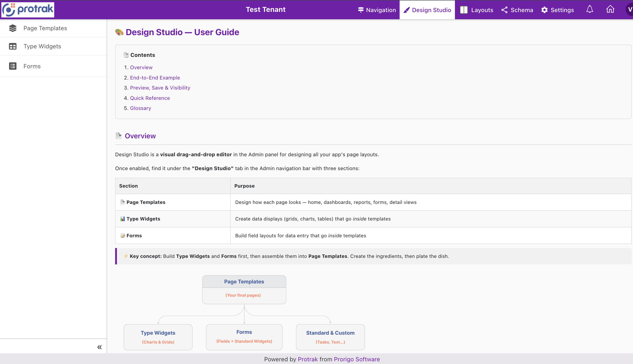Screen dimensions: 633x364
Task: Select the Design Studio tab
Action: [427, 10]
